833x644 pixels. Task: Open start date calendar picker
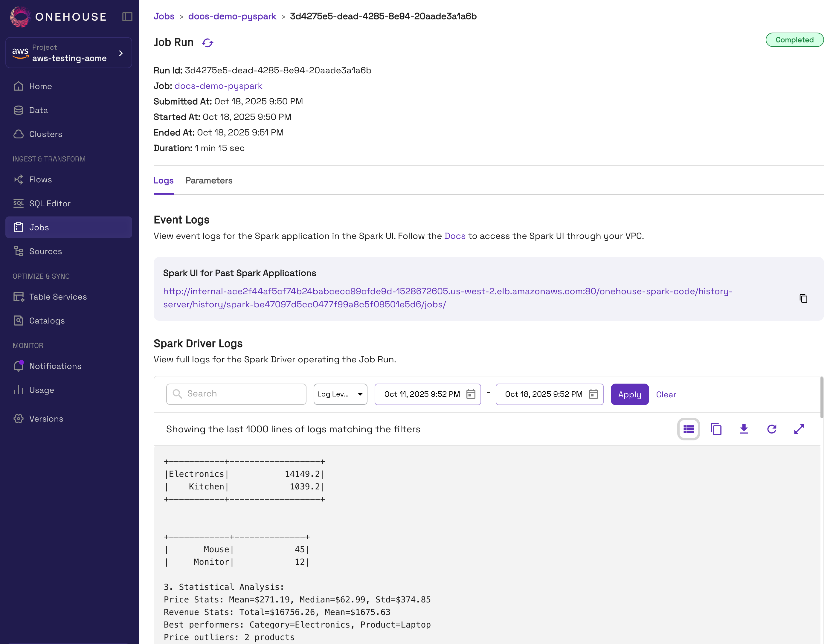471,394
